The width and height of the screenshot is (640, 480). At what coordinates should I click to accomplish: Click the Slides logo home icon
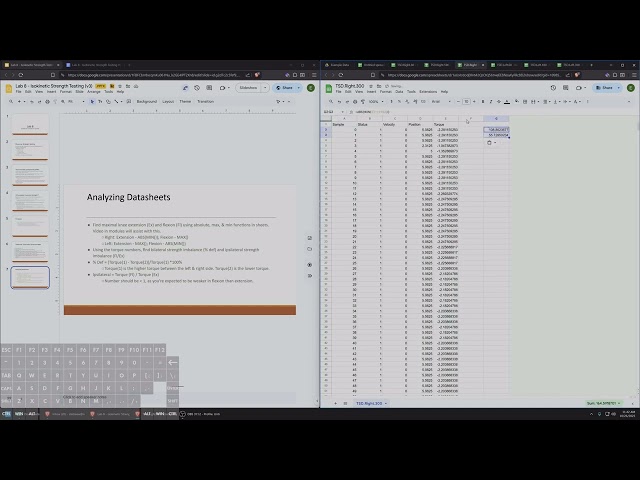point(9,88)
